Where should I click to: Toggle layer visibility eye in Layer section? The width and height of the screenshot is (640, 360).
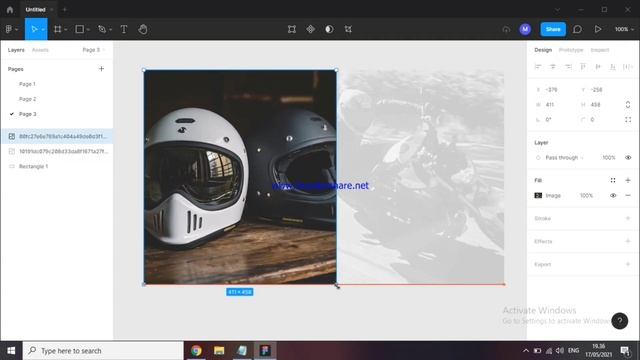[628, 158]
